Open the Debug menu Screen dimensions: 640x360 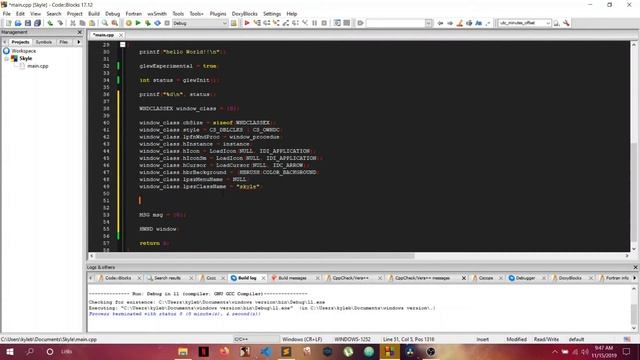[113, 13]
